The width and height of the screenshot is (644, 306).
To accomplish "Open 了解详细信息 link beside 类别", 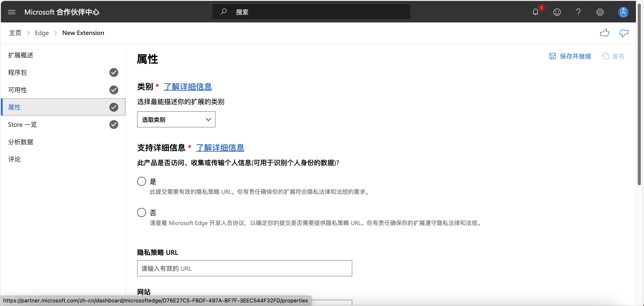I will tap(188, 87).
